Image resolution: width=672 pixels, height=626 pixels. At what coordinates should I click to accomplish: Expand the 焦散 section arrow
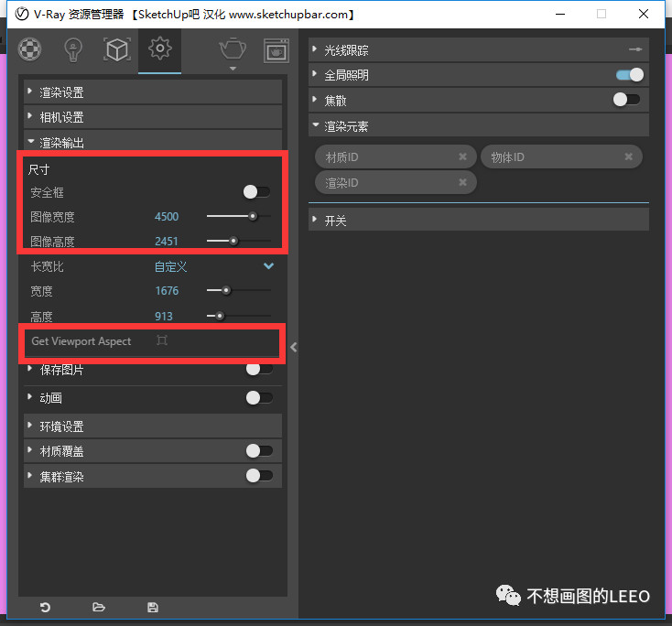click(315, 100)
